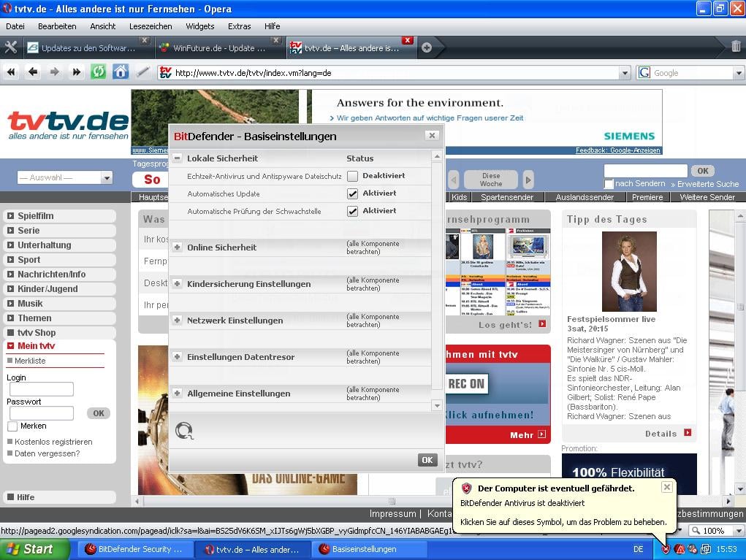
Task: Check the nach Sendern checkbox
Action: point(609,184)
